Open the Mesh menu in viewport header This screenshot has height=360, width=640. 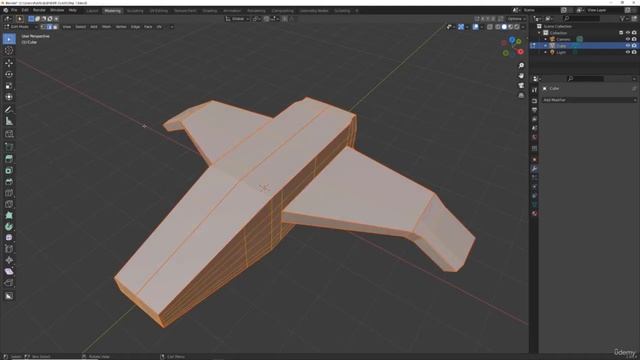(x=107, y=27)
